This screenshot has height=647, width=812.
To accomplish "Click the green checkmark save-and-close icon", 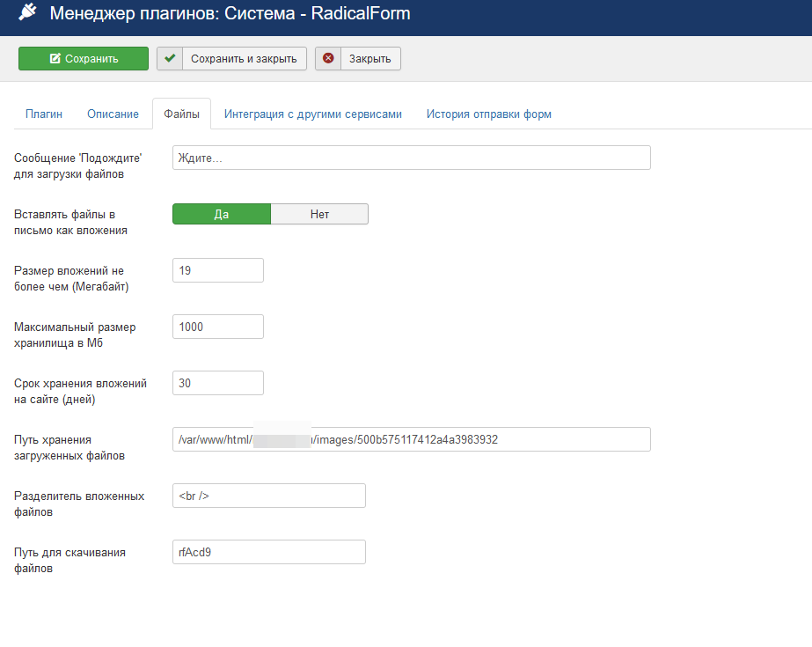I will tap(171, 59).
